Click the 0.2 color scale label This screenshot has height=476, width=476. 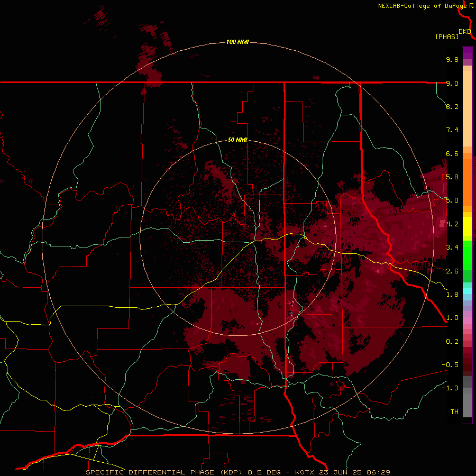coord(452,342)
